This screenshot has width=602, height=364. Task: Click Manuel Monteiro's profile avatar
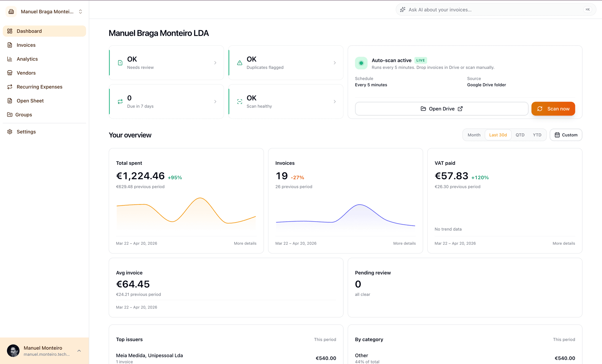click(13, 351)
